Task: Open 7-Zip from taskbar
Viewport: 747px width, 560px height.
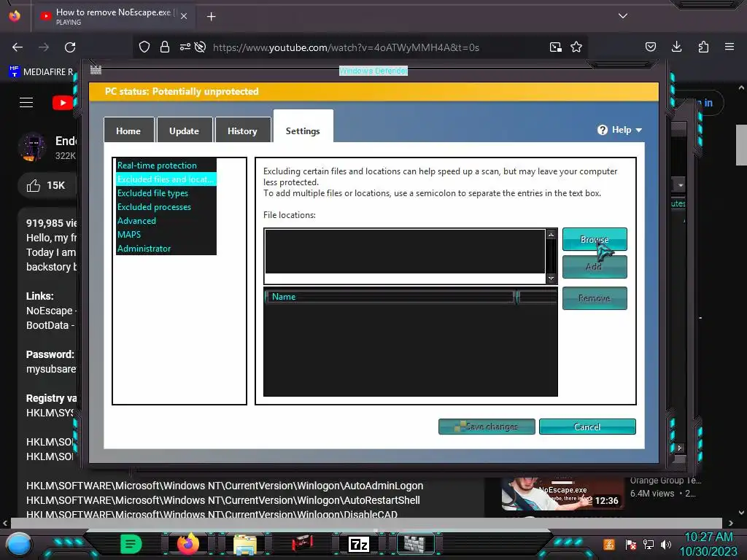Action: point(359,544)
